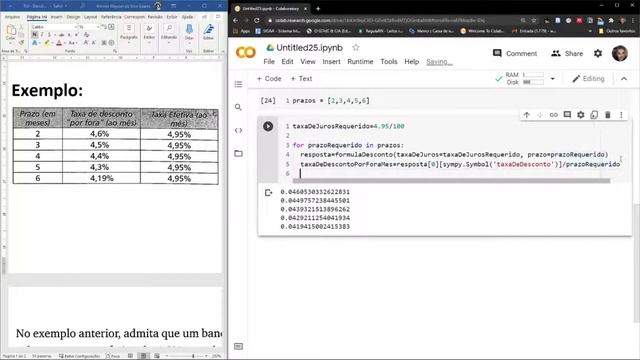Open Colab File menu

[269, 62]
